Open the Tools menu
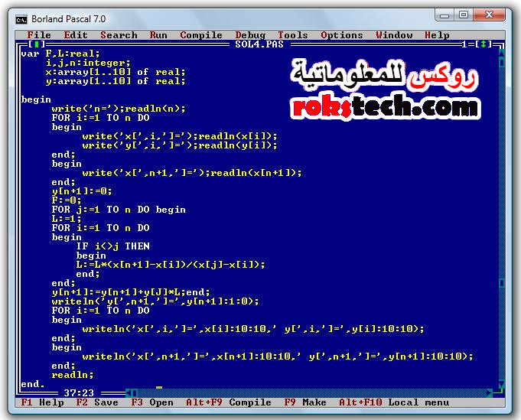The width and height of the screenshot is (521, 420). point(293,35)
